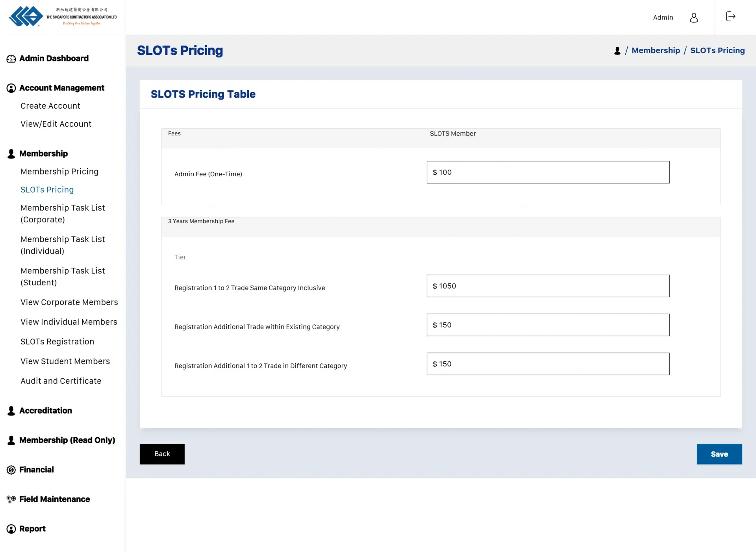Click the Financial gear icon
Image resolution: width=756 pixels, height=553 pixels.
coord(11,470)
